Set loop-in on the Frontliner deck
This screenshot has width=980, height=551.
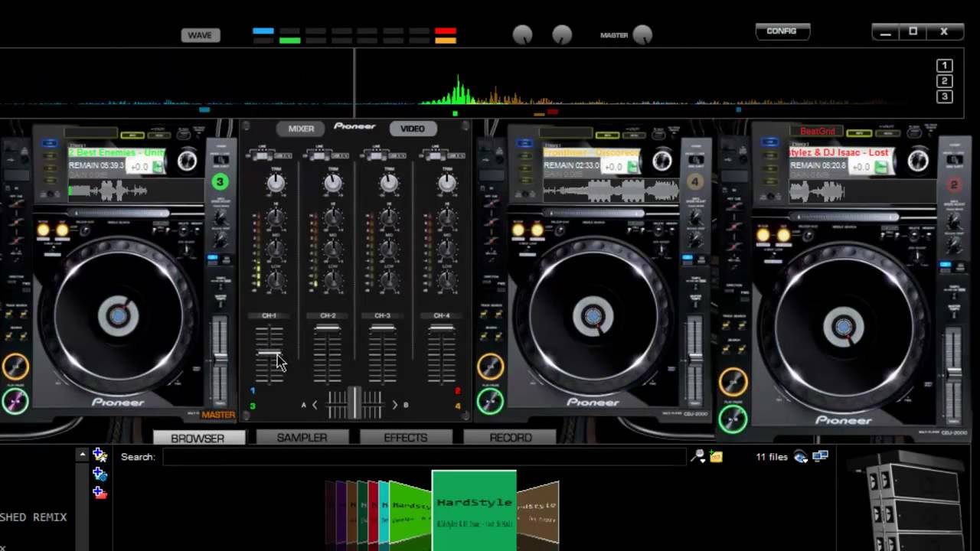click(518, 230)
